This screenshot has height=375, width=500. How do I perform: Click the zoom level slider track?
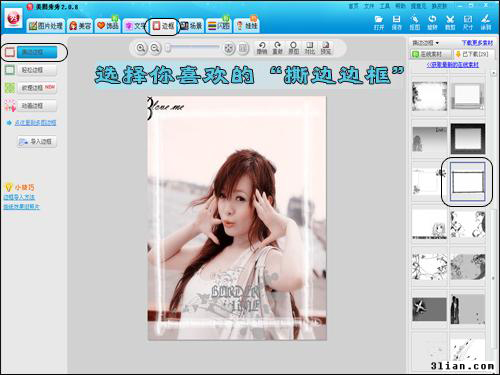193,48
